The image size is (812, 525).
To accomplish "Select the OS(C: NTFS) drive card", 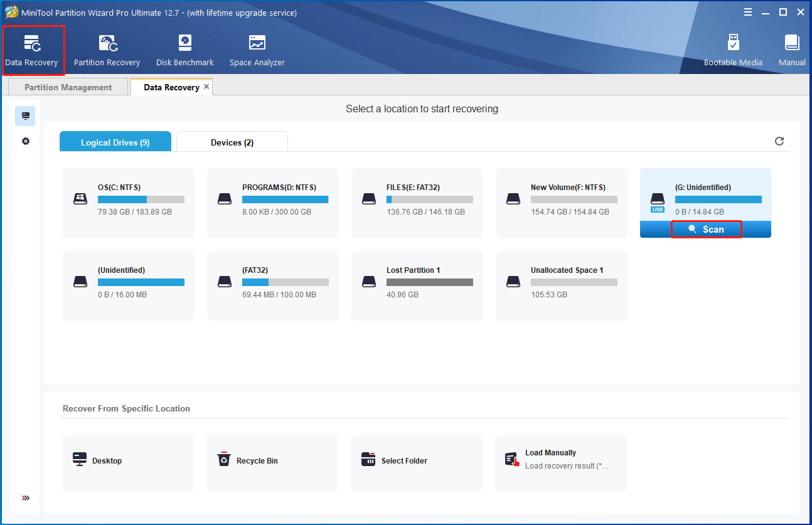I will (x=129, y=203).
